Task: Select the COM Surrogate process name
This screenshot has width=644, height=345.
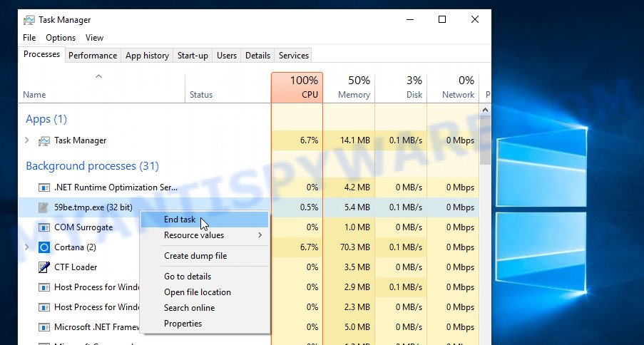Action: point(83,227)
